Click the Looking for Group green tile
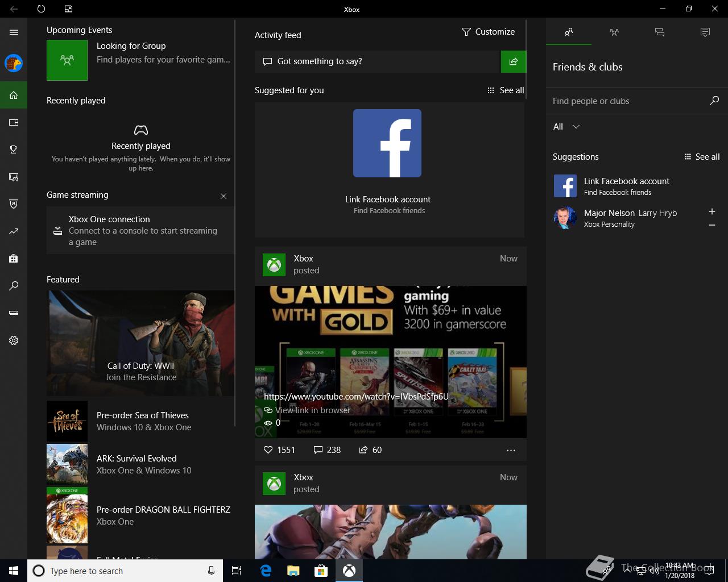This screenshot has width=728, height=582. click(67, 60)
